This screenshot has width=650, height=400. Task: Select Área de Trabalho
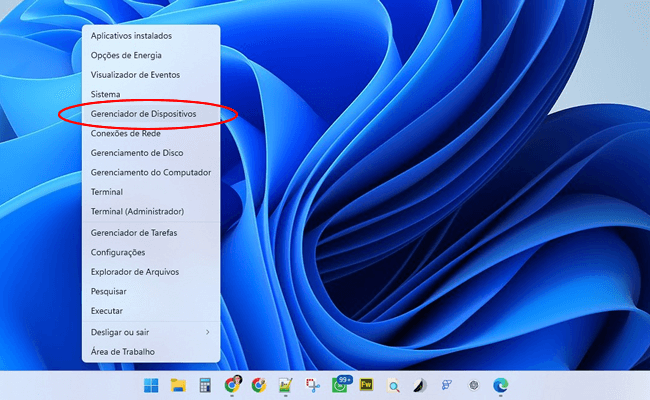coord(151,352)
